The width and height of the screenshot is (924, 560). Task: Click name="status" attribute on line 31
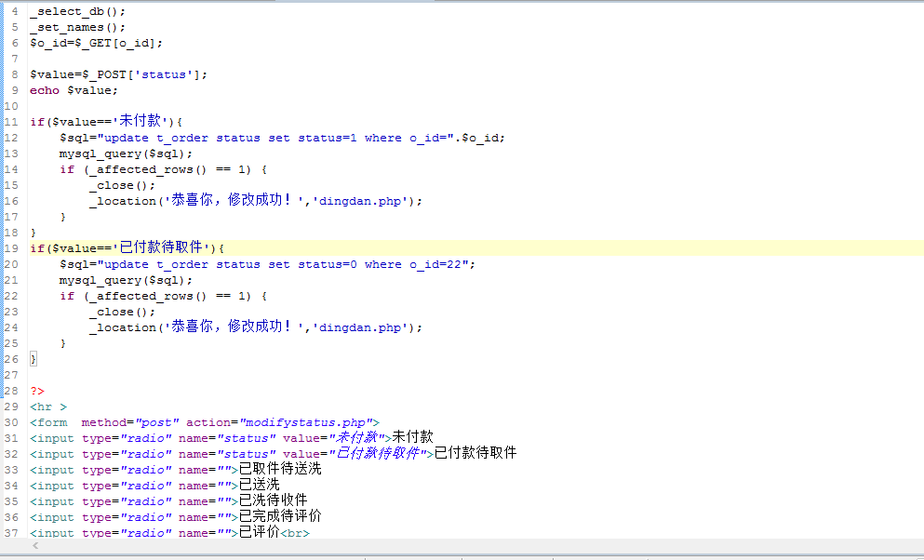(227, 439)
